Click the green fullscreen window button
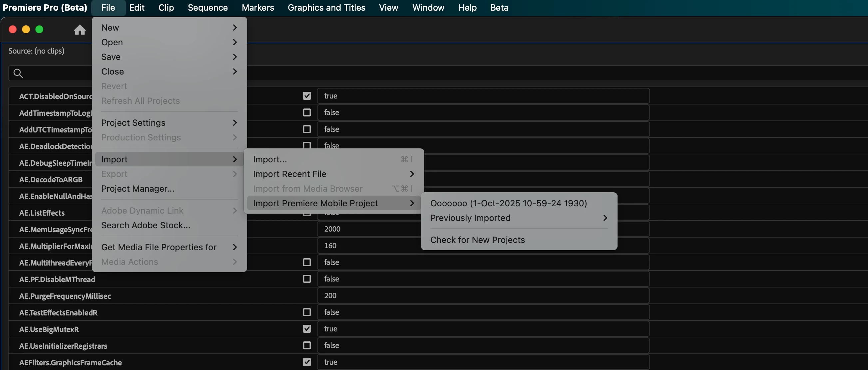 (x=39, y=29)
